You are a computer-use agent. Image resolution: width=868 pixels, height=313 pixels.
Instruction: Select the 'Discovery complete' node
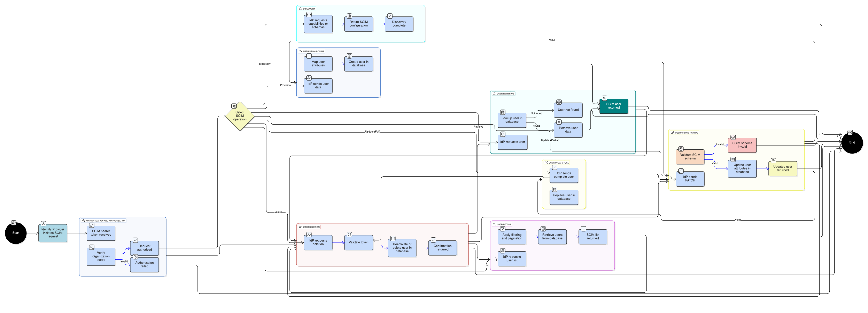(399, 24)
